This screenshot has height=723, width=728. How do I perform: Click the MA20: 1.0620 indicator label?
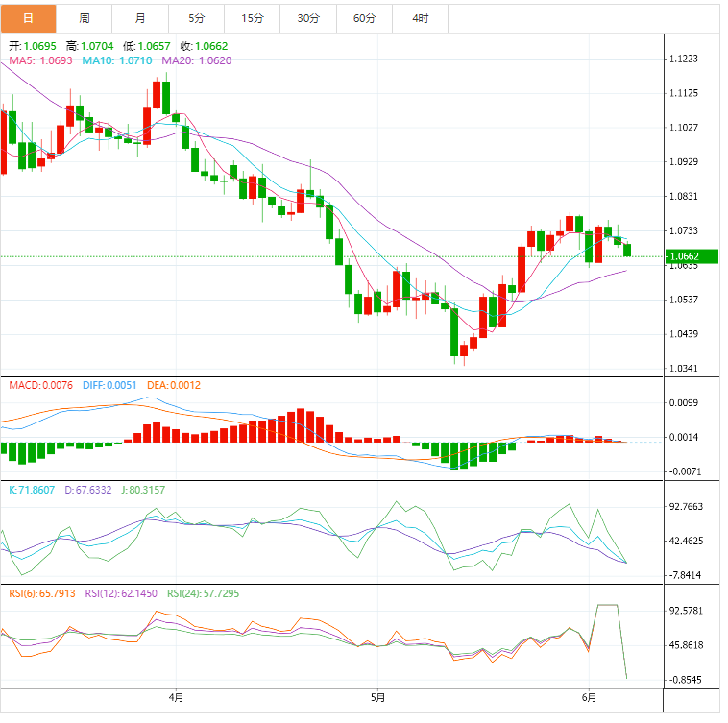pyautogui.click(x=196, y=60)
